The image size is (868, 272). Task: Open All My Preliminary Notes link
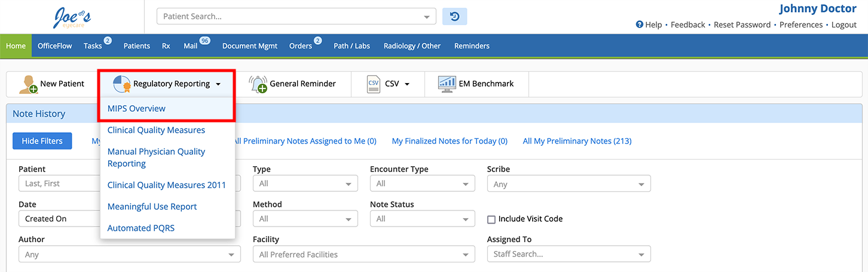tap(577, 141)
